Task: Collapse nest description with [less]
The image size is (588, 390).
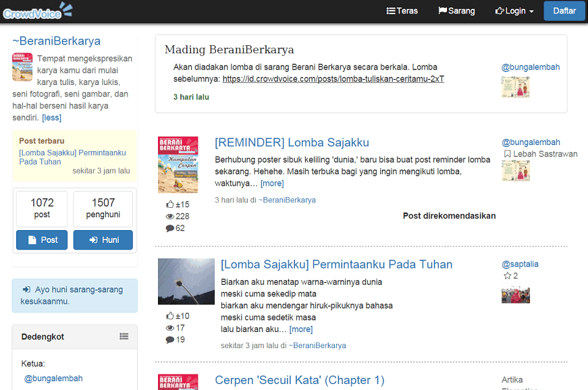Action: click(x=51, y=117)
